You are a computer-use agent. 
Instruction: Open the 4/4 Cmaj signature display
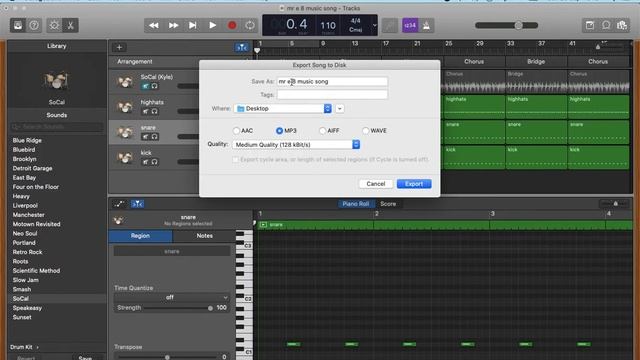click(x=356, y=25)
